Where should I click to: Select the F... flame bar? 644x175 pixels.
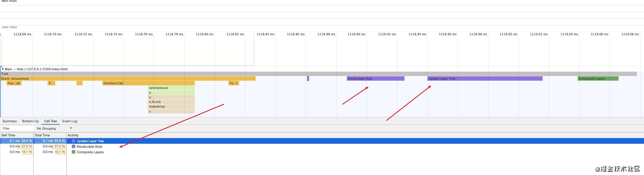coord(51,83)
